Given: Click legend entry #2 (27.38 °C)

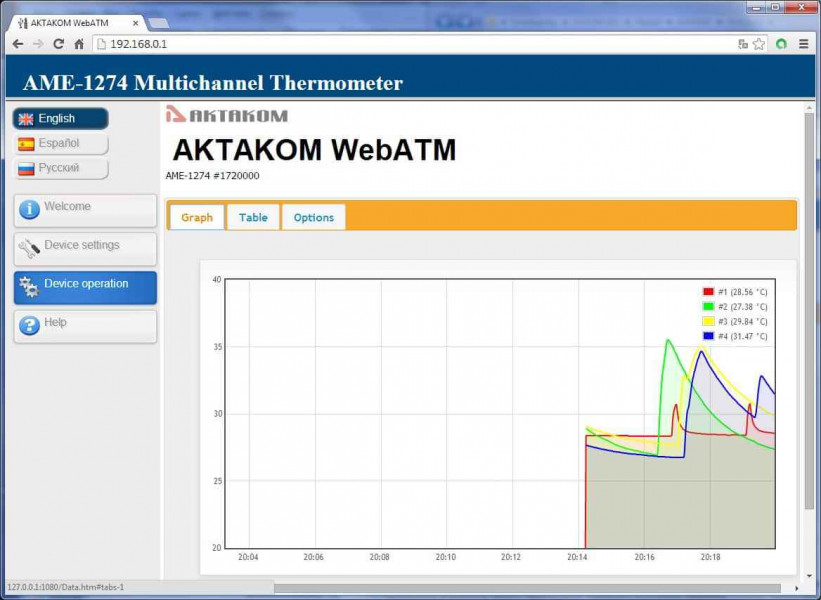Looking at the screenshot, I should tap(742, 307).
